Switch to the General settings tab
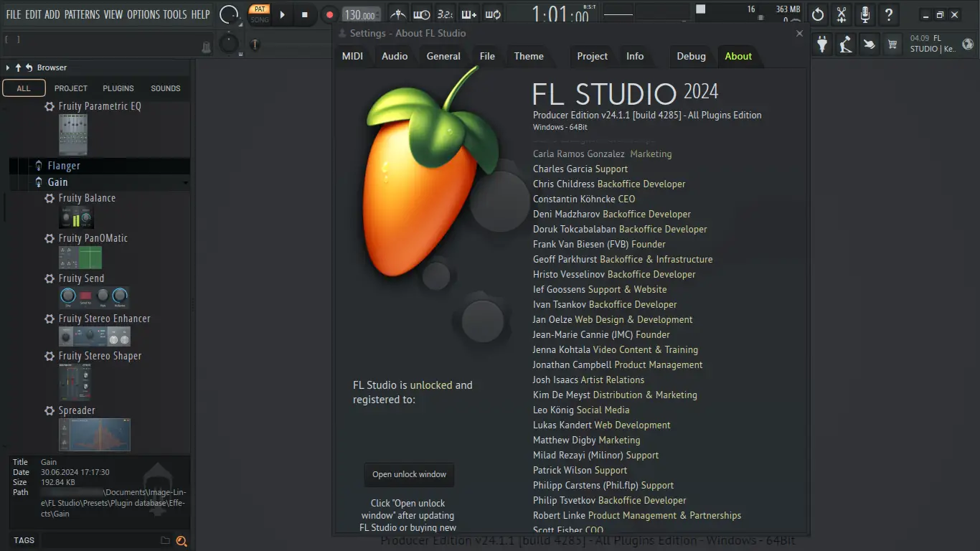 (443, 56)
